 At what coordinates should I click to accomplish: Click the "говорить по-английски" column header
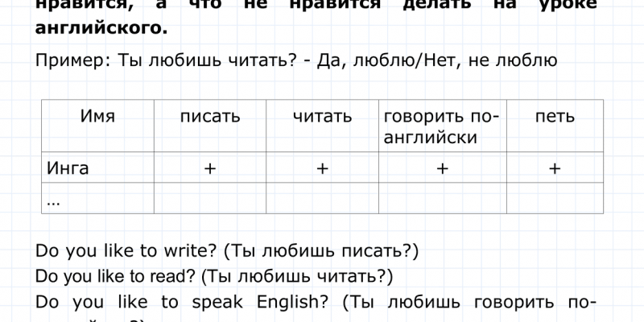441,126
